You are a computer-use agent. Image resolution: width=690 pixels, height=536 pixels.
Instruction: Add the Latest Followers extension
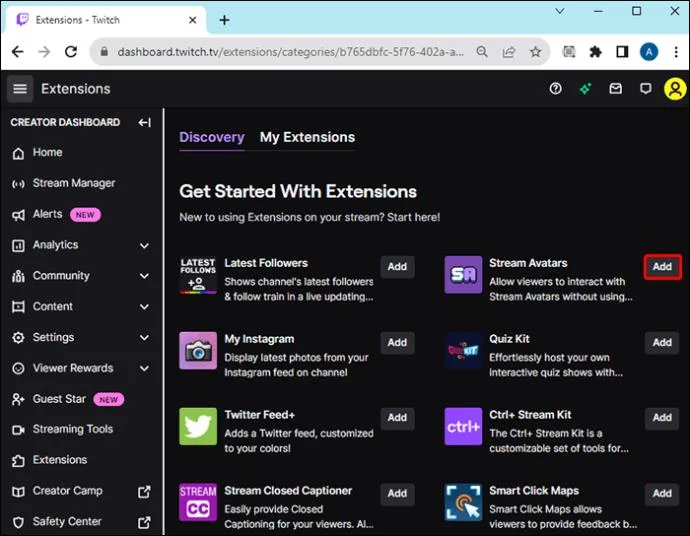[x=397, y=267]
